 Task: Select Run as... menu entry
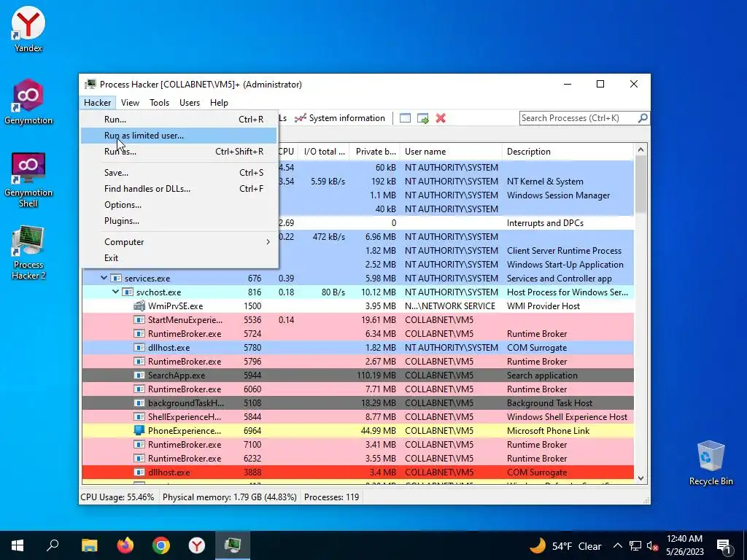click(179, 152)
